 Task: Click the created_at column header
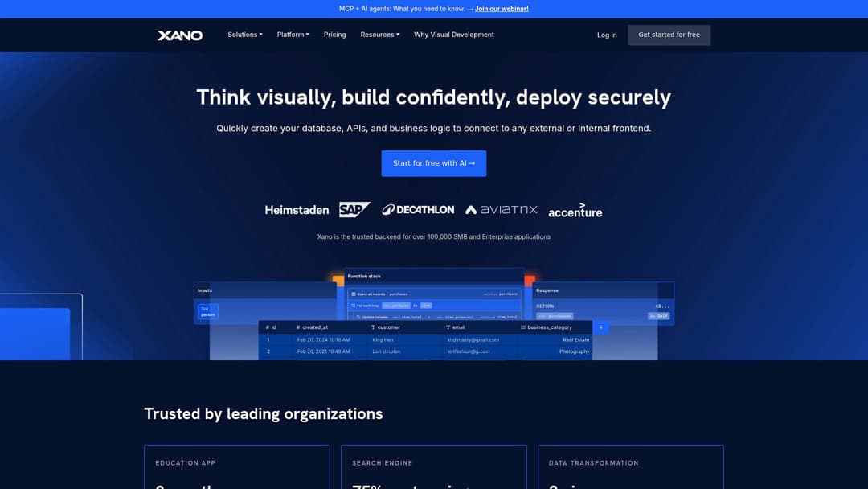click(312, 327)
